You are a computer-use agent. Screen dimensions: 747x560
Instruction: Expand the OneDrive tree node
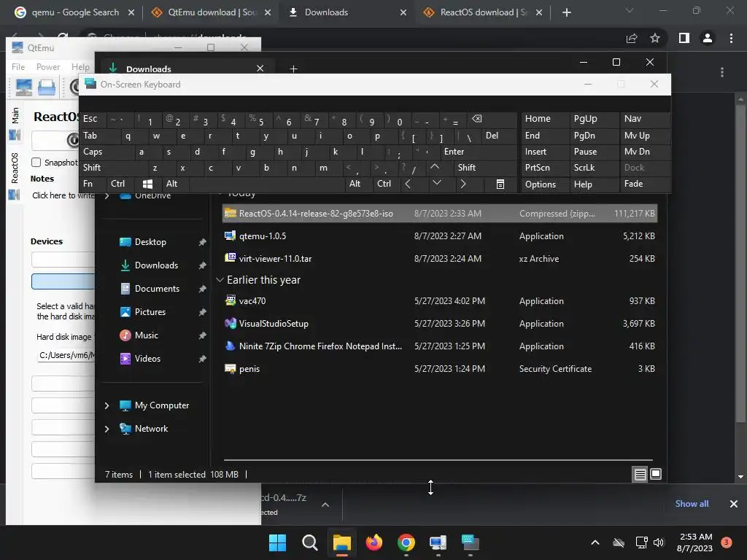[x=107, y=195]
